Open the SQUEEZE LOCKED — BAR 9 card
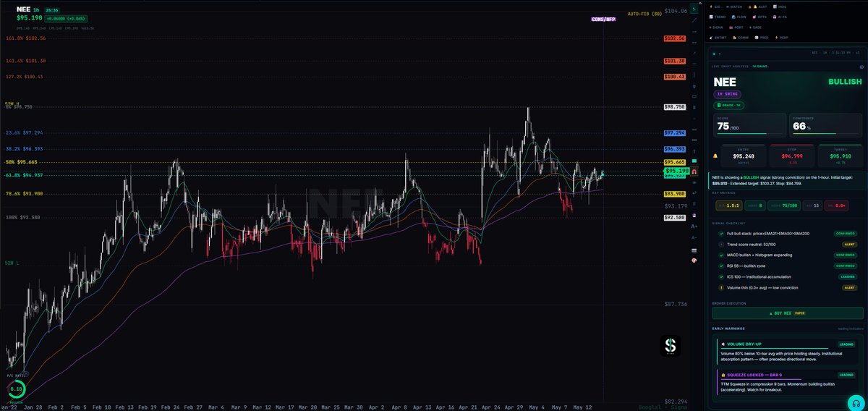 [788, 383]
